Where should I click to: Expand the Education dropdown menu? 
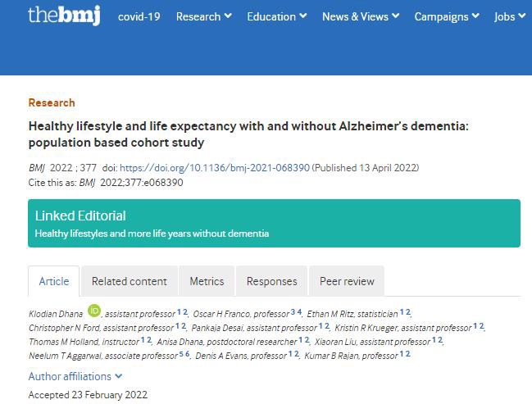point(277,16)
